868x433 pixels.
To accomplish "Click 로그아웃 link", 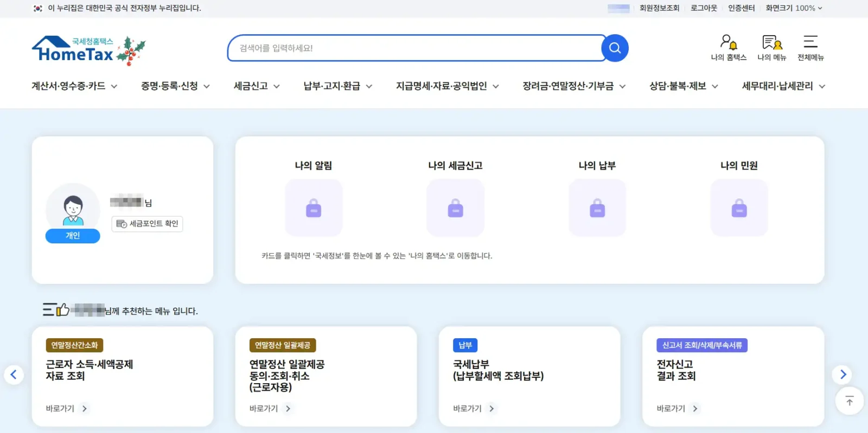I will coord(704,8).
